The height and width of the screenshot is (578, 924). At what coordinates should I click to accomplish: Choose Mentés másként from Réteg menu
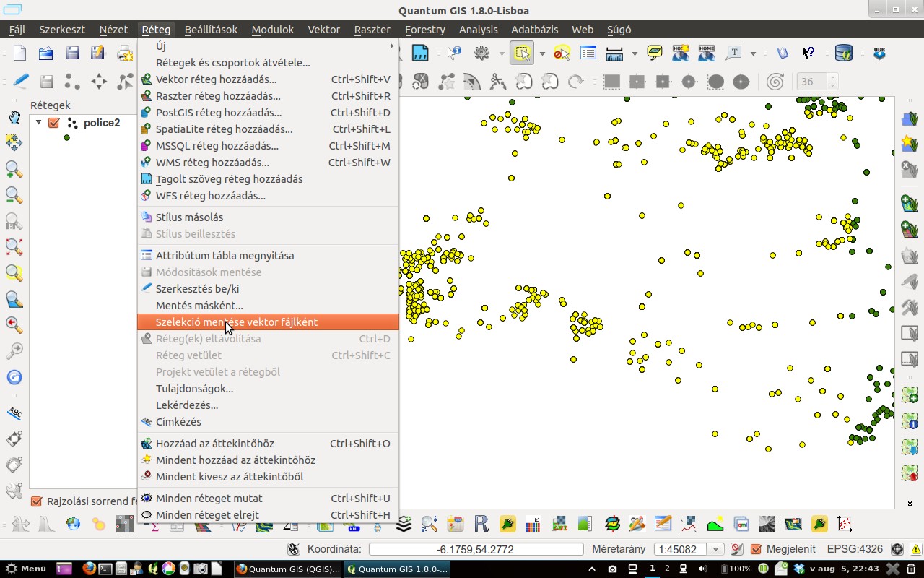[x=268, y=306]
